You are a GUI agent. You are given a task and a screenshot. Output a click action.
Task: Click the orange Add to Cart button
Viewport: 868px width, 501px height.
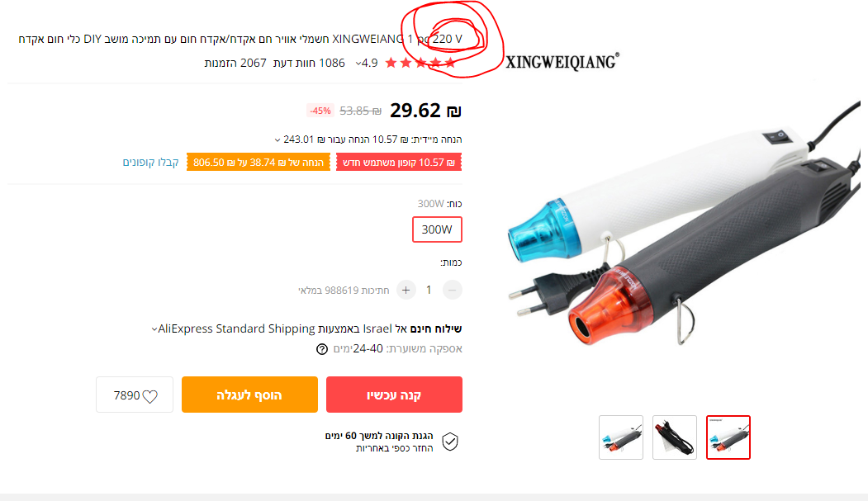coord(249,395)
